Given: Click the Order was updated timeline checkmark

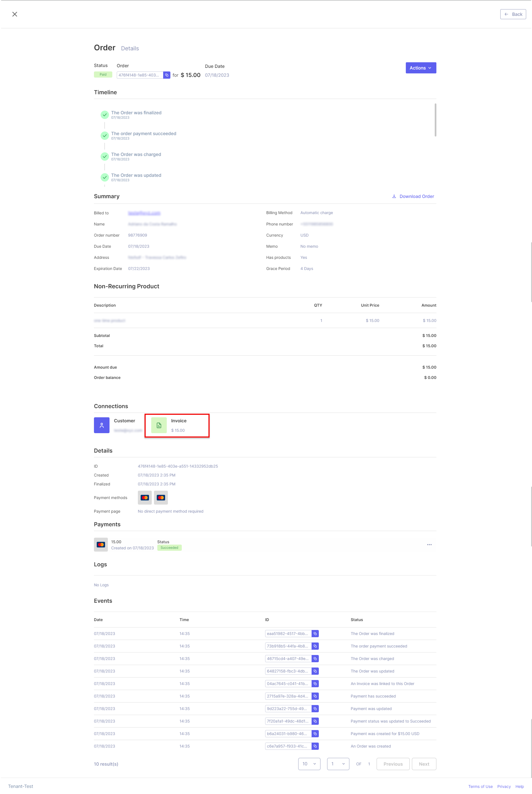Looking at the screenshot, I should [x=105, y=178].
